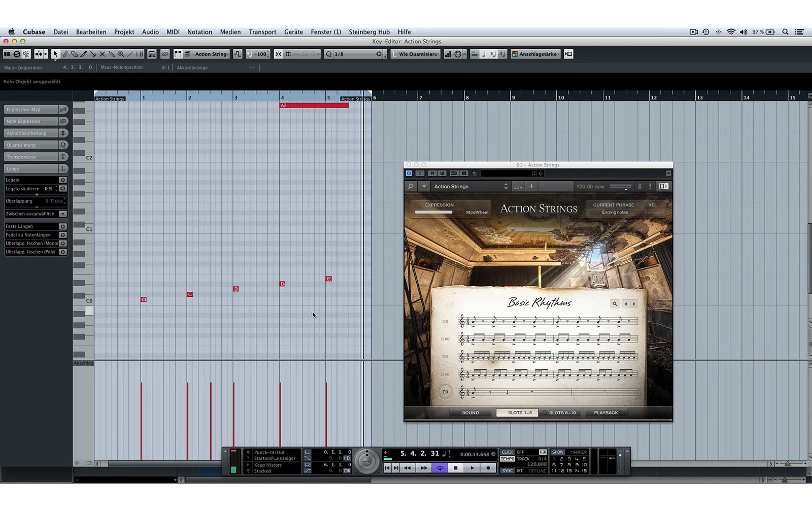Open the MIDI menu
Image resolution: width=812 pixels, height=511 pixels.
(x=173, y=31)
